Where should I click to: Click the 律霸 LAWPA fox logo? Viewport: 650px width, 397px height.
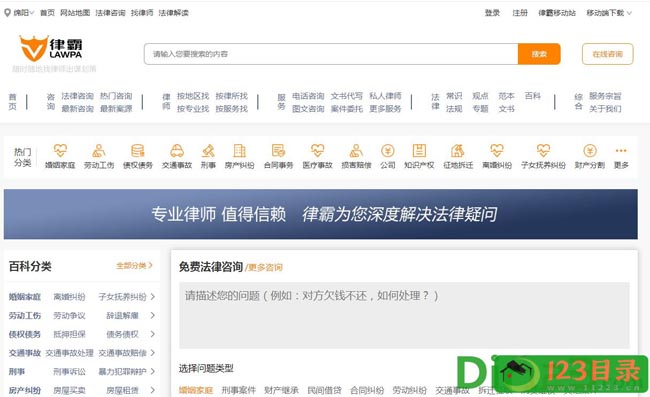pyautogui.click(x=51, y=48)
